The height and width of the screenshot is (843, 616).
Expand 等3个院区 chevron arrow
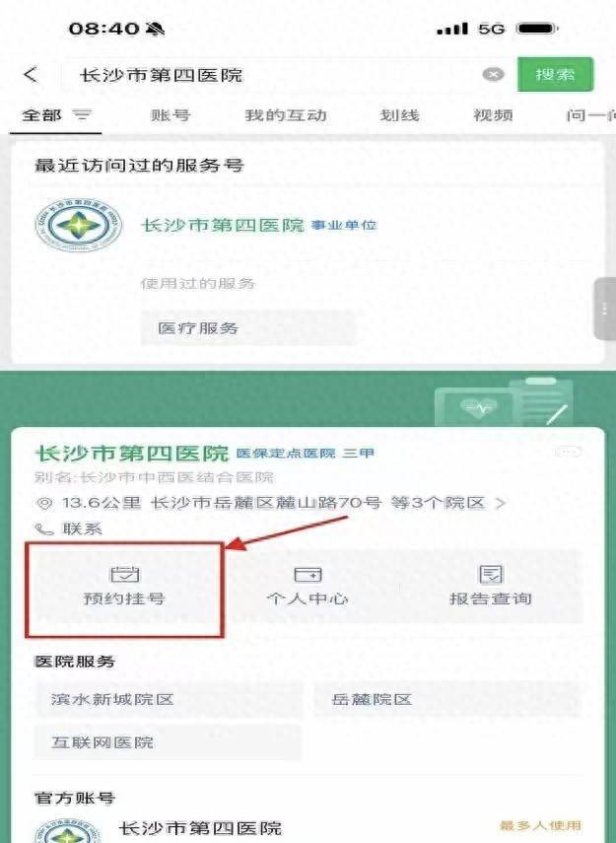[x=500, y=503]
